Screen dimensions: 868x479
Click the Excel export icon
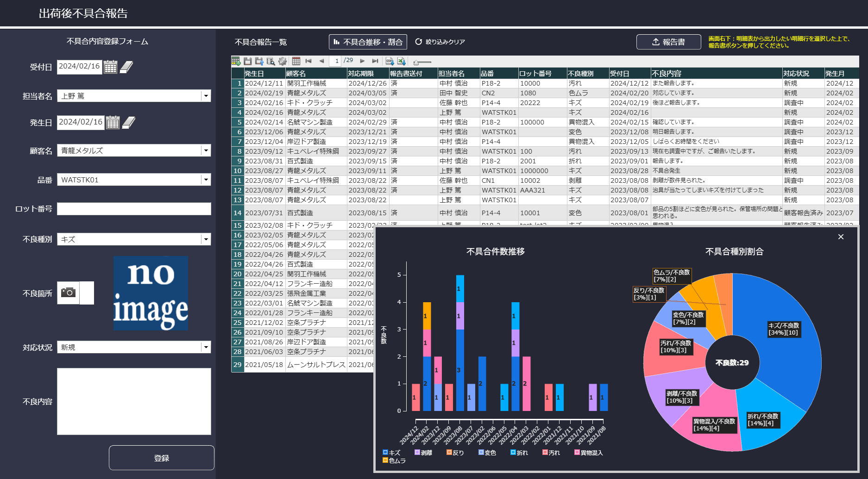click(401, 61)
